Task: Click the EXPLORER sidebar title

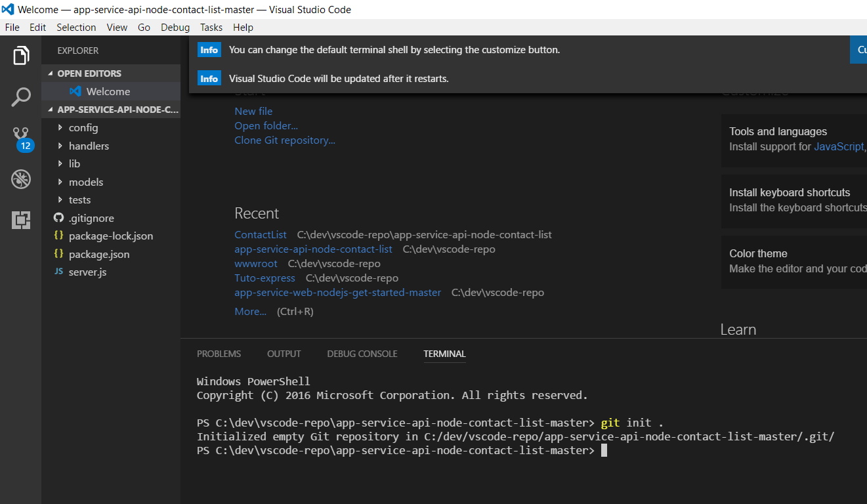Action: [x=78, y=51]
